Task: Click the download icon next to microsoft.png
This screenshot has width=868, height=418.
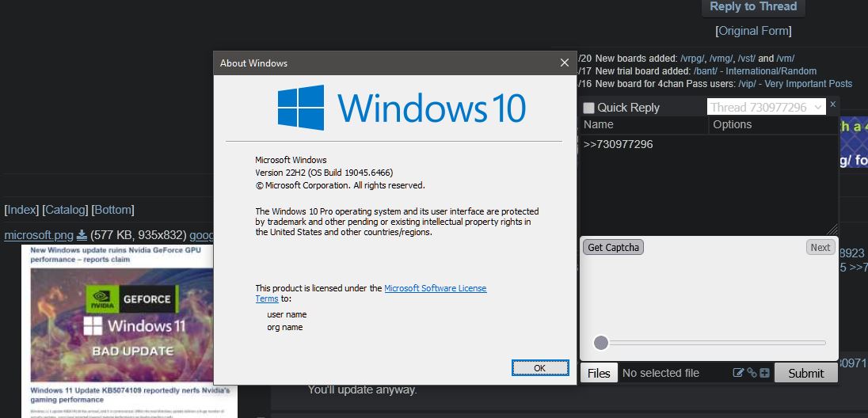Action: coord(82,235)
